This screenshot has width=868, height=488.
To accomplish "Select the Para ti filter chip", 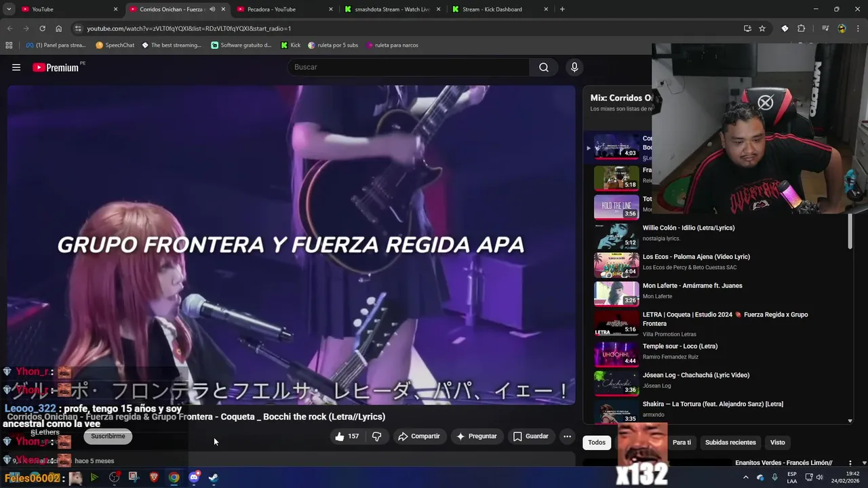I will 682,443.
